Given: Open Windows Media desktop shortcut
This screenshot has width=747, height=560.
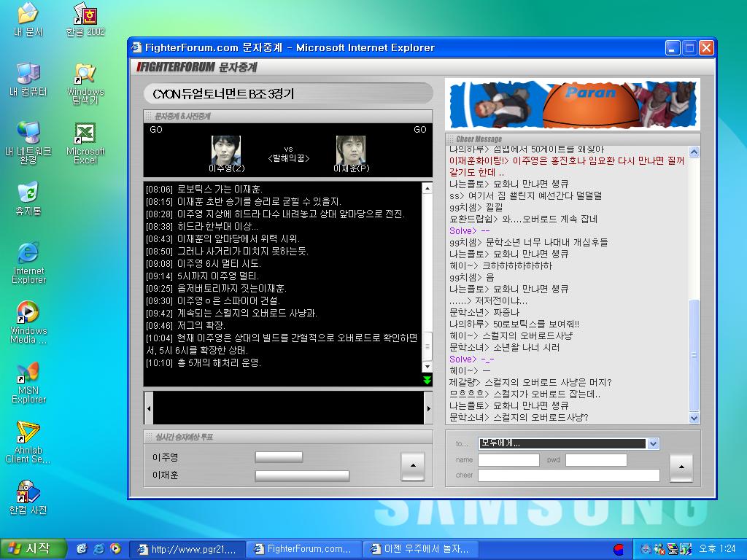Looking at the screenshot, I should (28, 322).
